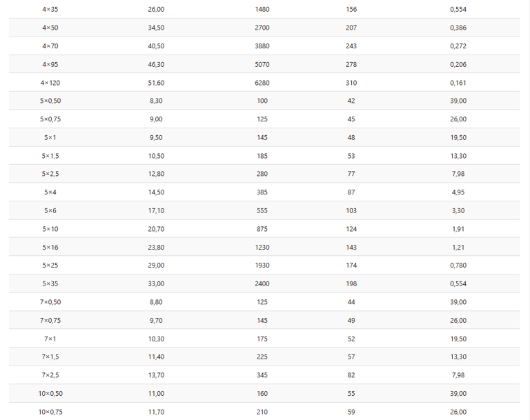530x420 pixels.
Task: Select the 10×0,75 row label
Action: [50, 412]
